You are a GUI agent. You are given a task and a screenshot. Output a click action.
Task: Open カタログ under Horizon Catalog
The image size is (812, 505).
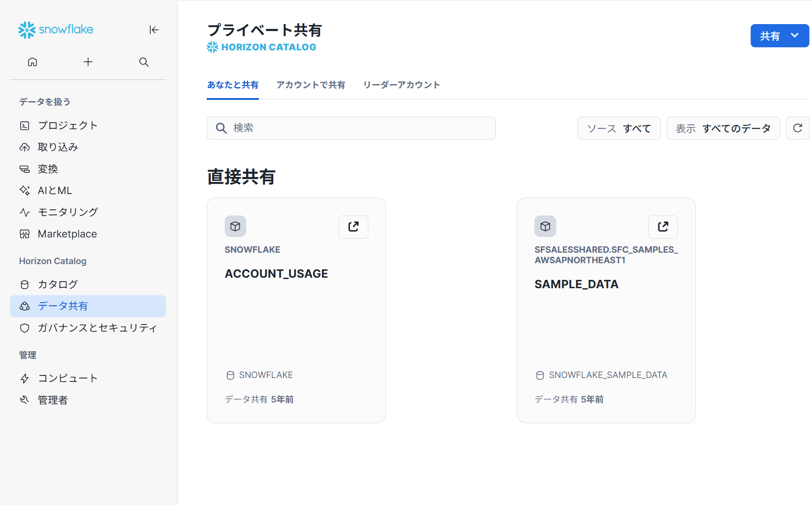tap(88, 284)
